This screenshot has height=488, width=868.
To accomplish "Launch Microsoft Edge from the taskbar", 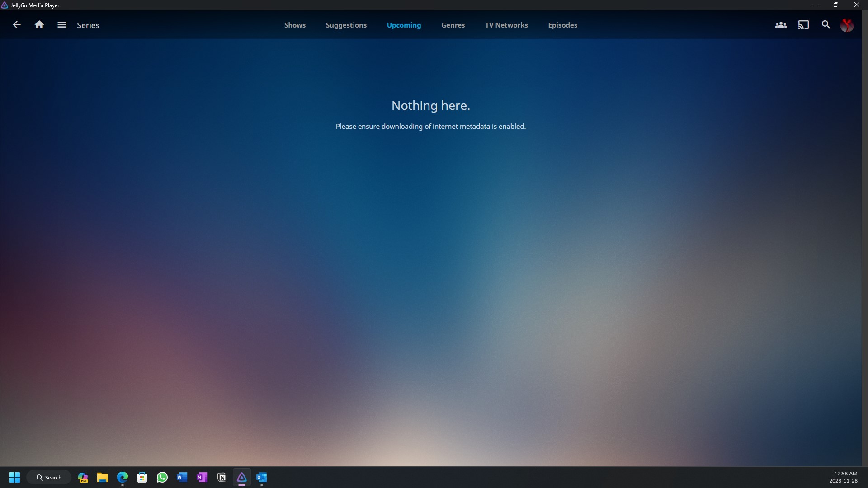I will tap(123, 477).
